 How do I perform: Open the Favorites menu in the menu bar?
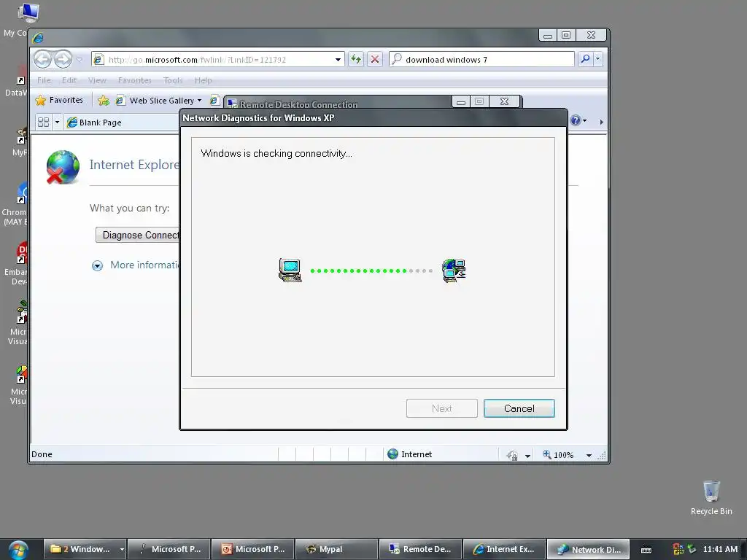click(135, 80)
